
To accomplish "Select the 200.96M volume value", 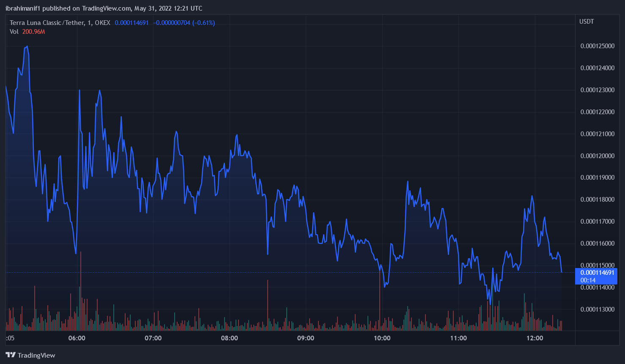I will 33,32.
